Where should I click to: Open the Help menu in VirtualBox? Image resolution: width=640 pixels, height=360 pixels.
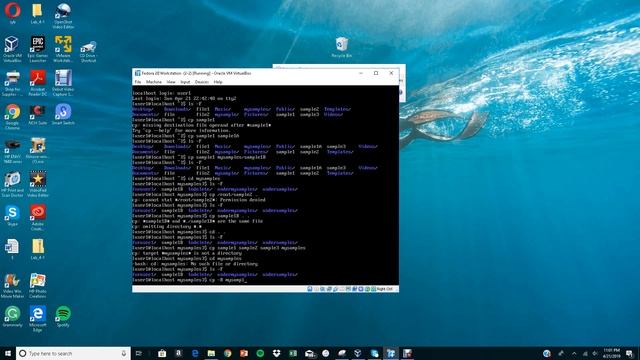[218, 82]
